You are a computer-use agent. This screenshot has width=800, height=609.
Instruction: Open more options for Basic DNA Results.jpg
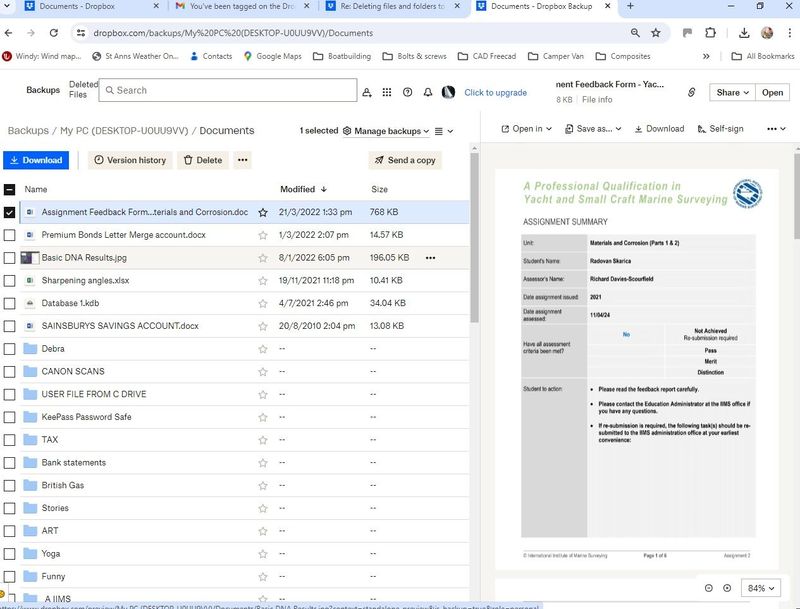tap(431, 258)
